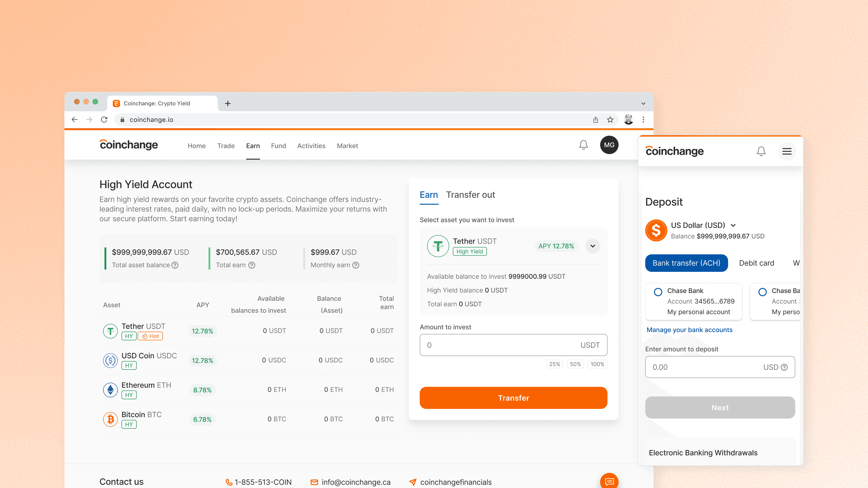
Task: Open the MG profile avatar
Action: (x=609, y=145)
